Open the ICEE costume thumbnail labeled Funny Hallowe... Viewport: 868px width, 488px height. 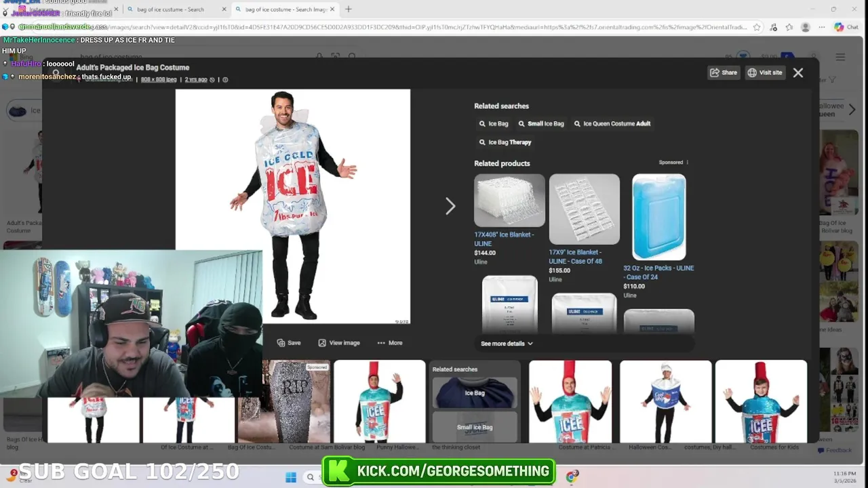pyautogui.click(x=380, y=401)
